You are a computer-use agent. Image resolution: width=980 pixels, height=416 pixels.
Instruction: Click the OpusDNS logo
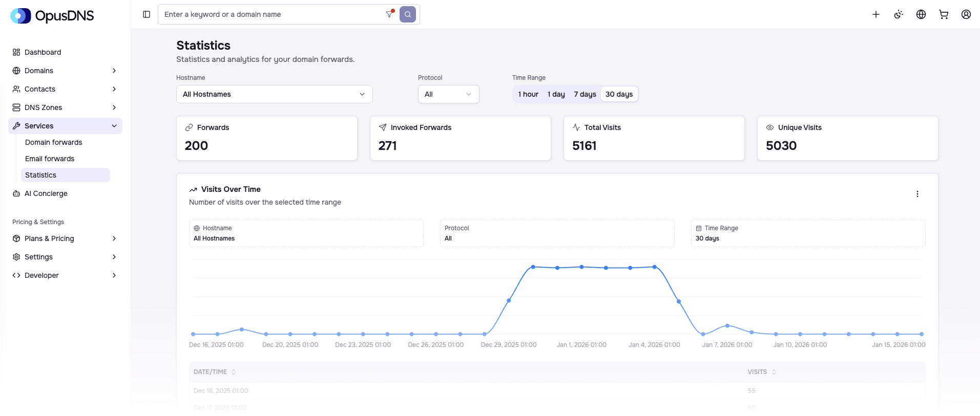tap(52, 16)
